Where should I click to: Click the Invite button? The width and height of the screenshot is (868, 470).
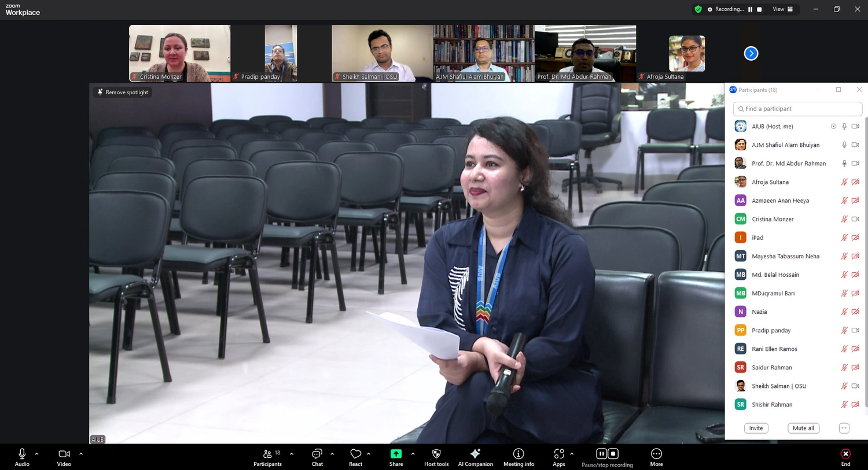click(756, 428)
